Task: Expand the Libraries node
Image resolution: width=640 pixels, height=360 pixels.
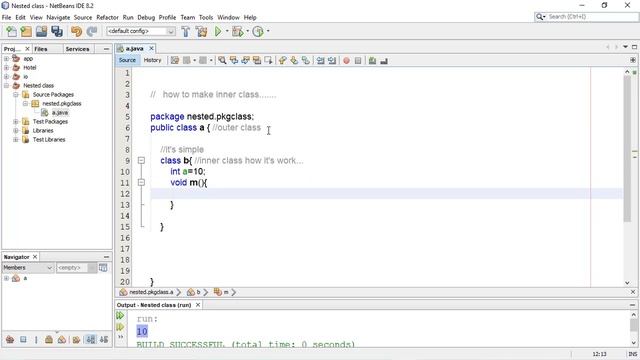Action: (x=16, y=131)
